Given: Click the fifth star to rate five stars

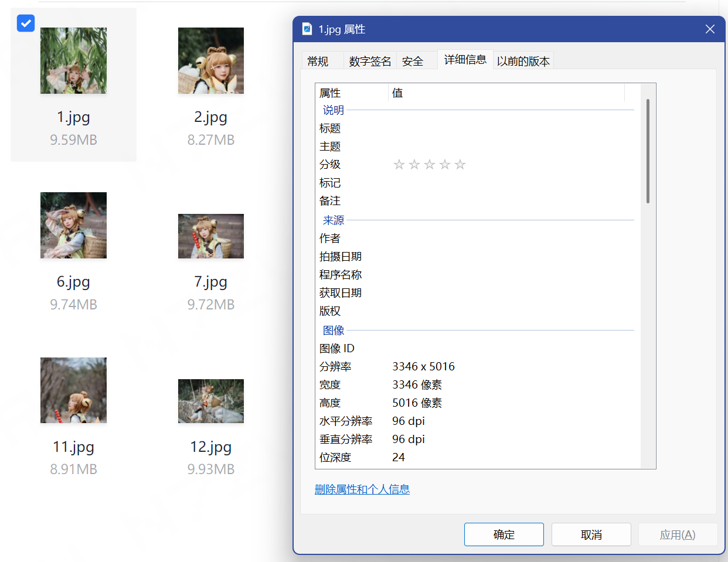Looking at the screenshot, I should click(460, 165).
